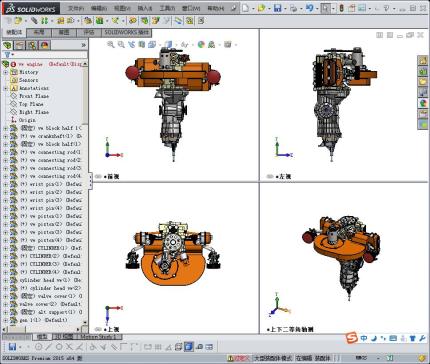Select Right Plane in feature tree

pyautogui.click(x=34, y=112)
